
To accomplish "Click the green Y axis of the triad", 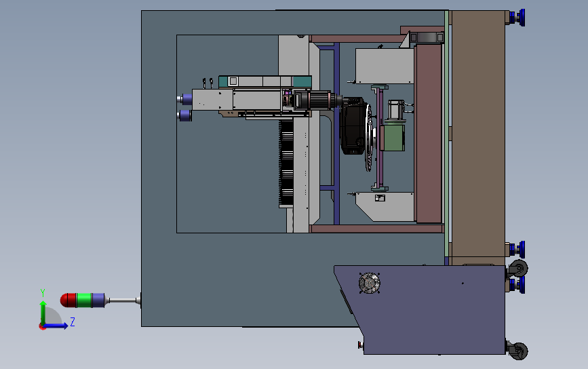I will tap(43, 313).
